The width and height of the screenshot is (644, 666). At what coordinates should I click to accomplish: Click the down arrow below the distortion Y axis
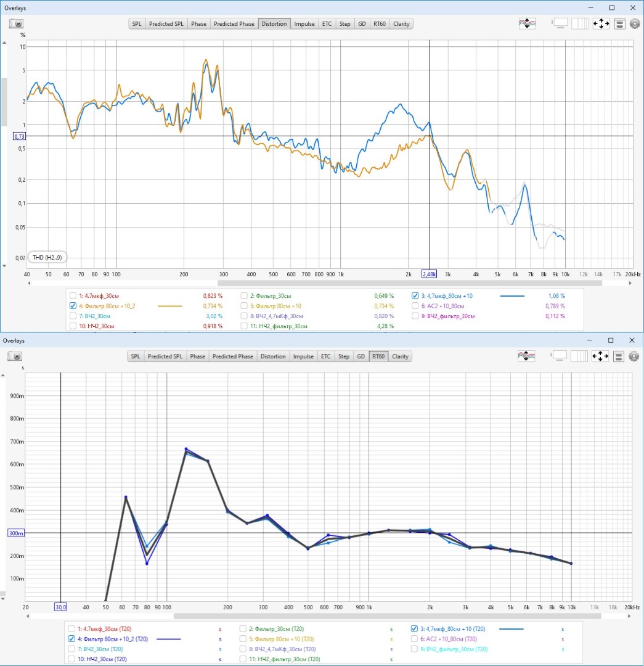5,266
